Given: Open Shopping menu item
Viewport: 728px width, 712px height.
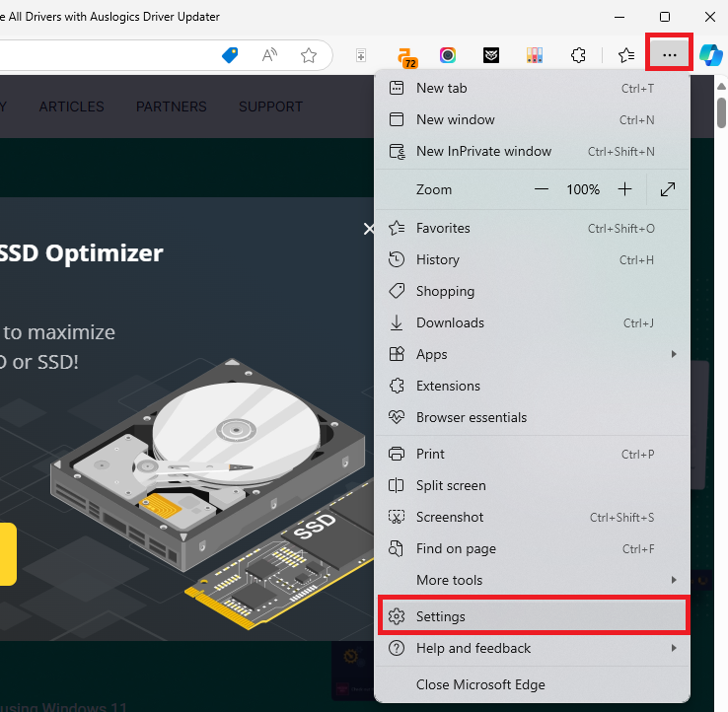Looking at the screenshot, I should pos(532,292).
